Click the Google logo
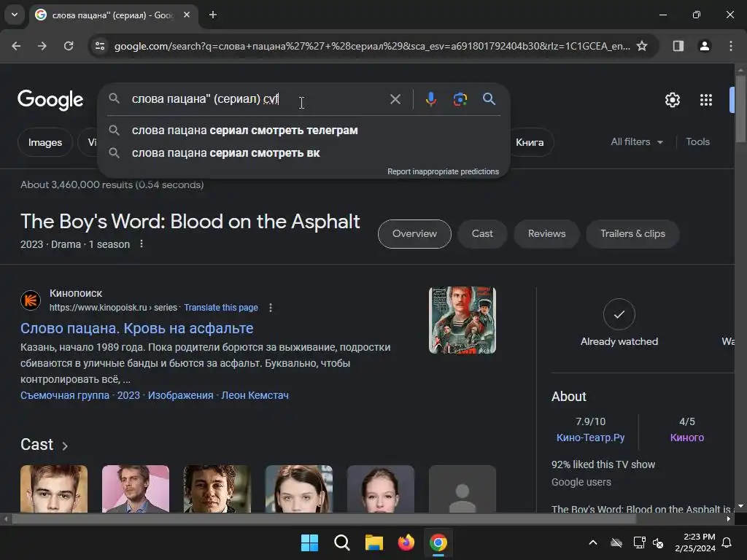 (x=50, y=99)
